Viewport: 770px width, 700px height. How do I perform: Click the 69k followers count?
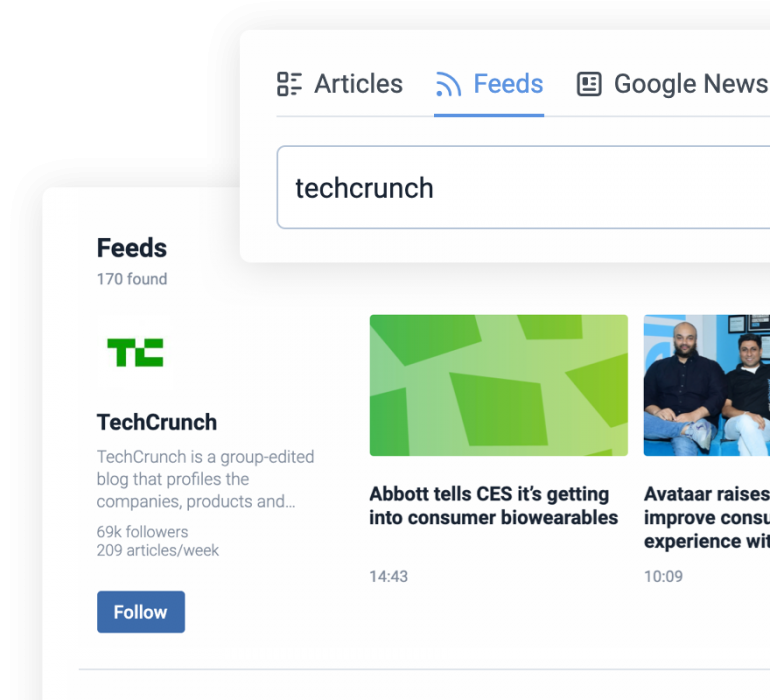click(x=142, y=532)
